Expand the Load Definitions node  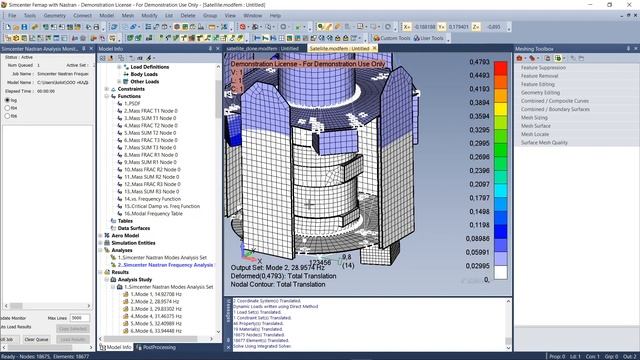(119, 67)
